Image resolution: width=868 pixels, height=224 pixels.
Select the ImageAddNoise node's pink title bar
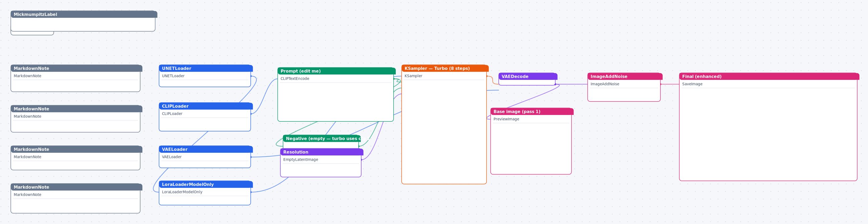[625, 76]
